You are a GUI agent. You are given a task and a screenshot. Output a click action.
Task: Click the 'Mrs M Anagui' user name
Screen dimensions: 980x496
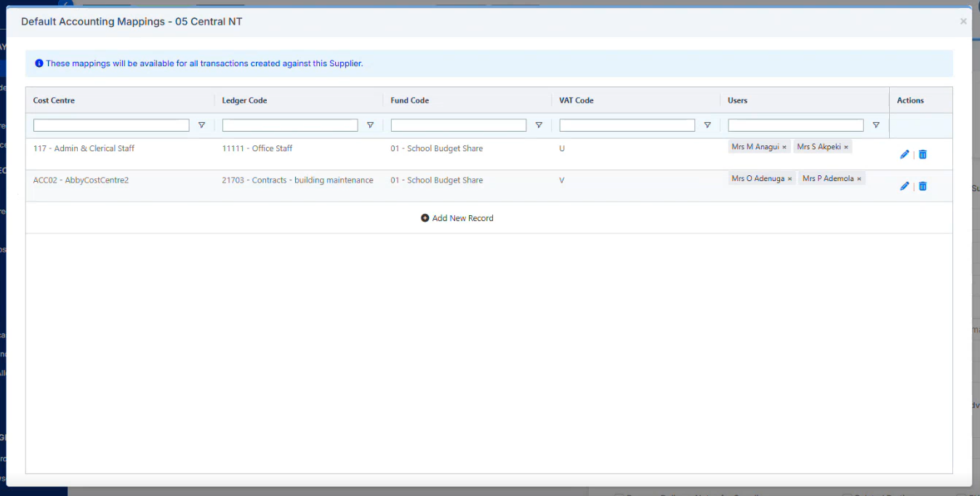[x=755, y=147]
